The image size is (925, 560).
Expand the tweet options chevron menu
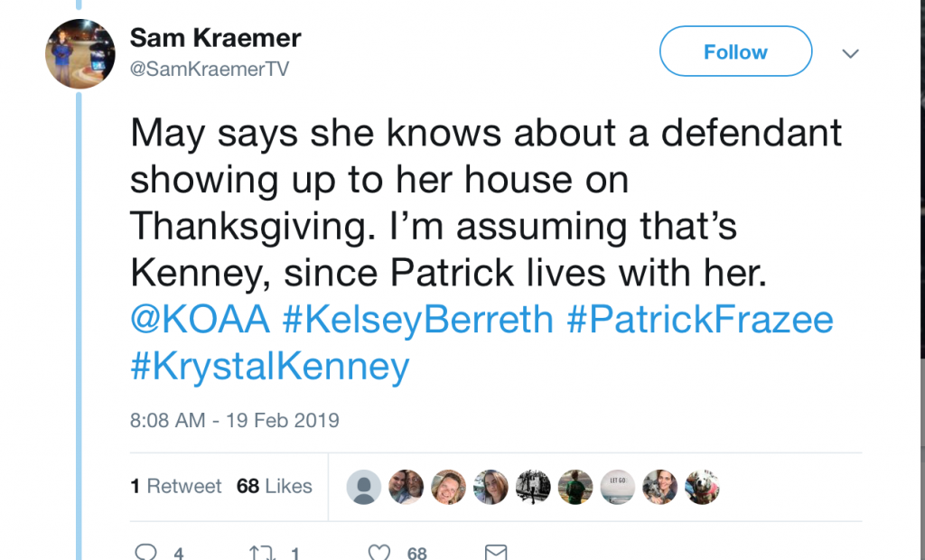(x=849, y=53)
